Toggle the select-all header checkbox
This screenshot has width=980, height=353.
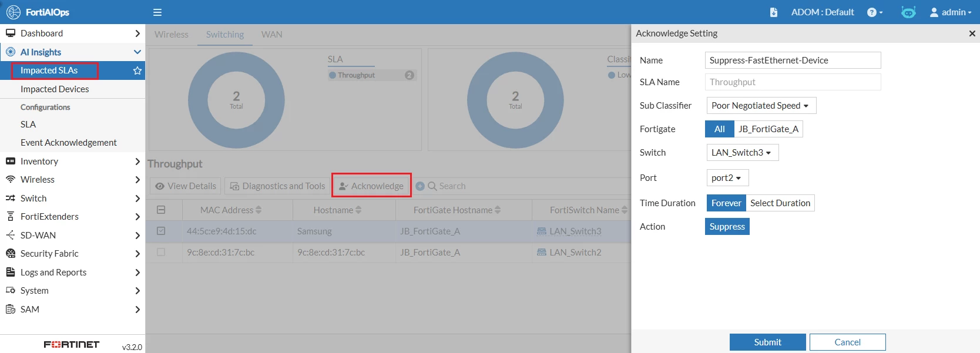161,210
